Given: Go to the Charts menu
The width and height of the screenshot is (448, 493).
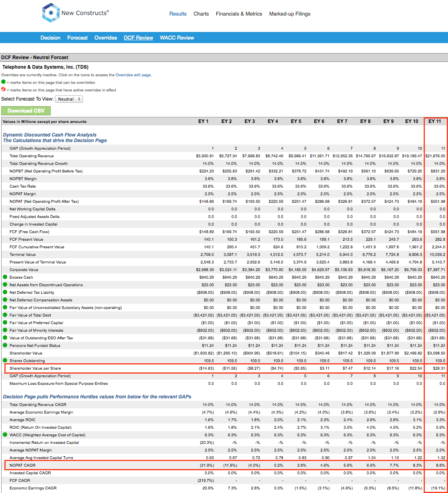Looking at the screenshot, I should pos(201,14).
